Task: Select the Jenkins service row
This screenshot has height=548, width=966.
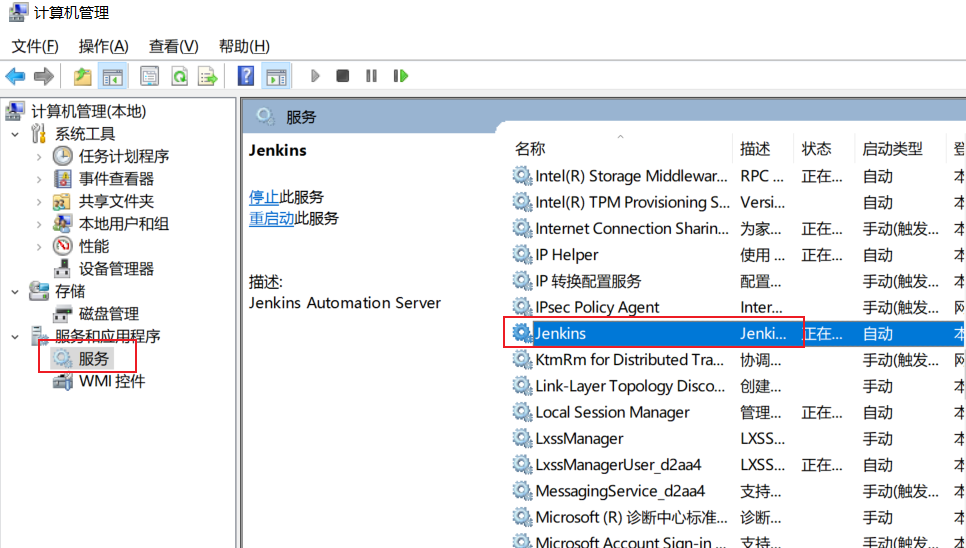Action: (738, 334)
